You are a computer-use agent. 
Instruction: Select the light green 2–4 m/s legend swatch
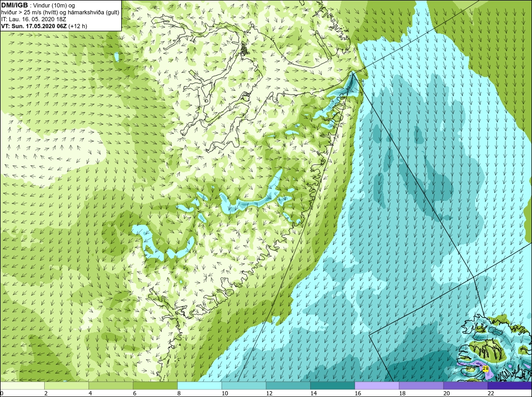(x=66, y=386)
